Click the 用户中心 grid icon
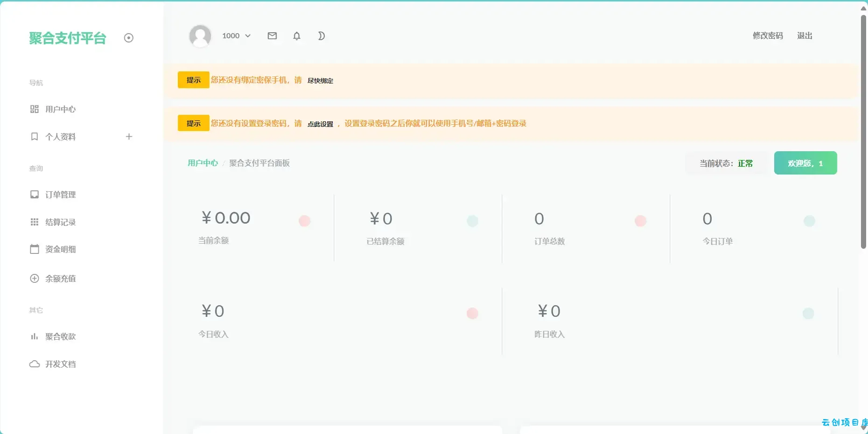 click(35, 109)
